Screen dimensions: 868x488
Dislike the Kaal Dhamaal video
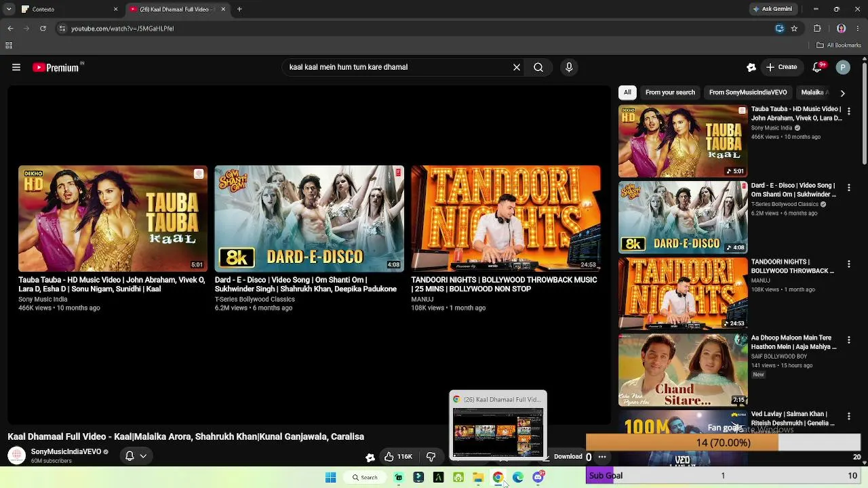(x=431, y=457)
